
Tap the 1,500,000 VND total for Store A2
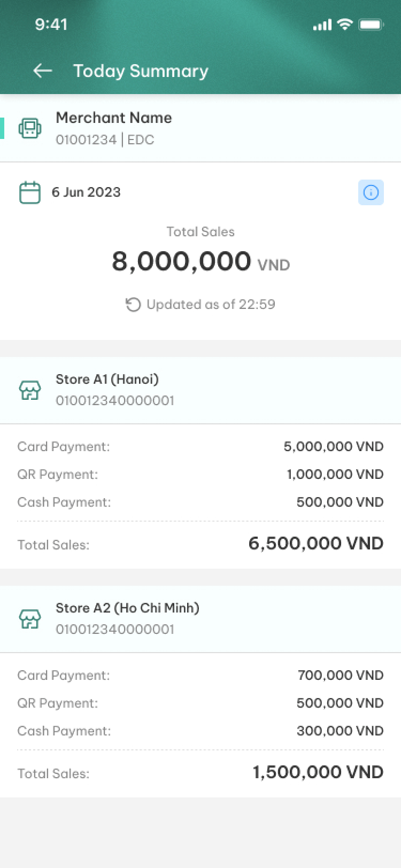tap(318, 772)
